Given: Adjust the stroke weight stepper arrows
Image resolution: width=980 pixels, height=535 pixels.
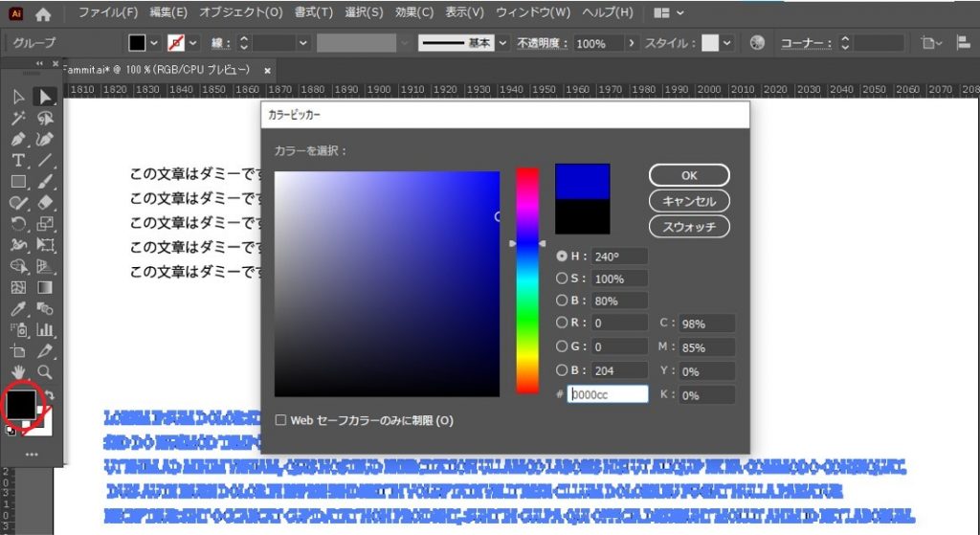Looking at the screenshot, I should pyautogui.click(x=244, y=43).
